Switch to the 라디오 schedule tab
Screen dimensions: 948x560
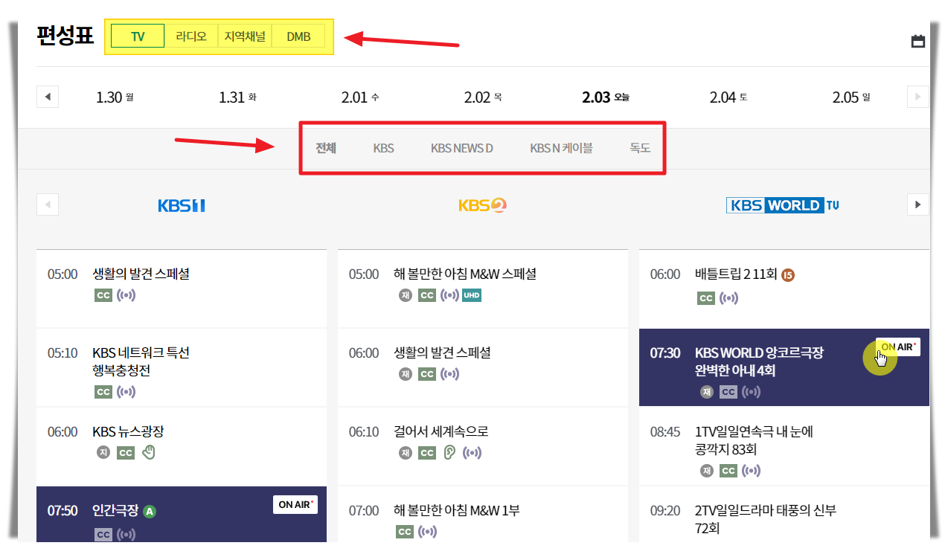191,36
